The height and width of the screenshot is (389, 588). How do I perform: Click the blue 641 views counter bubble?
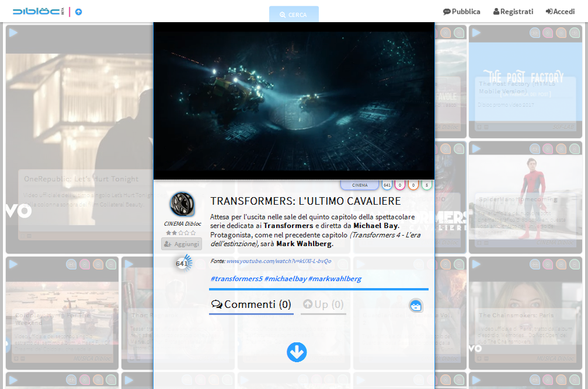(x=387, y=185)
